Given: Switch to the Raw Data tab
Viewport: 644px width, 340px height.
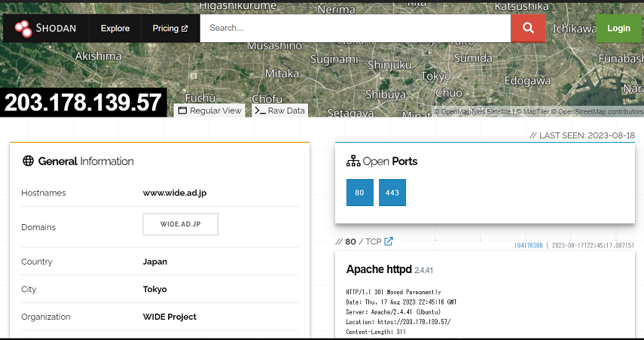Looking at the screenshot, I should pyautogui.click(x=280, y=111).
